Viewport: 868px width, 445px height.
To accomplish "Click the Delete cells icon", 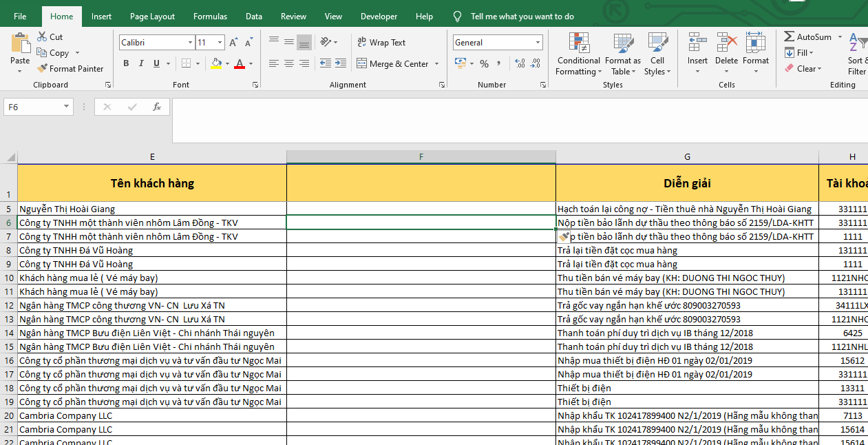I will point(726,43).
